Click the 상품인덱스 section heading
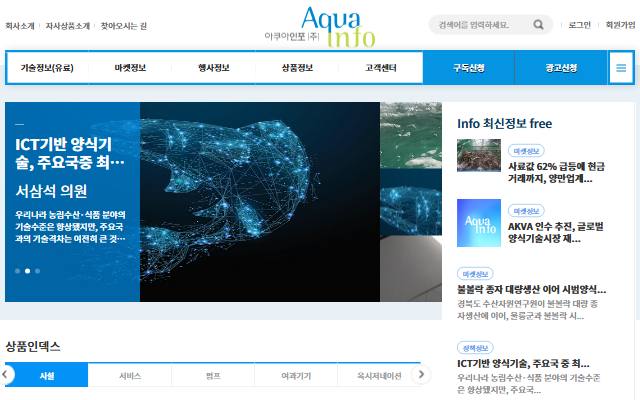Image resolution: width=640 pixels, height=400 pixels. click(33, 347)
